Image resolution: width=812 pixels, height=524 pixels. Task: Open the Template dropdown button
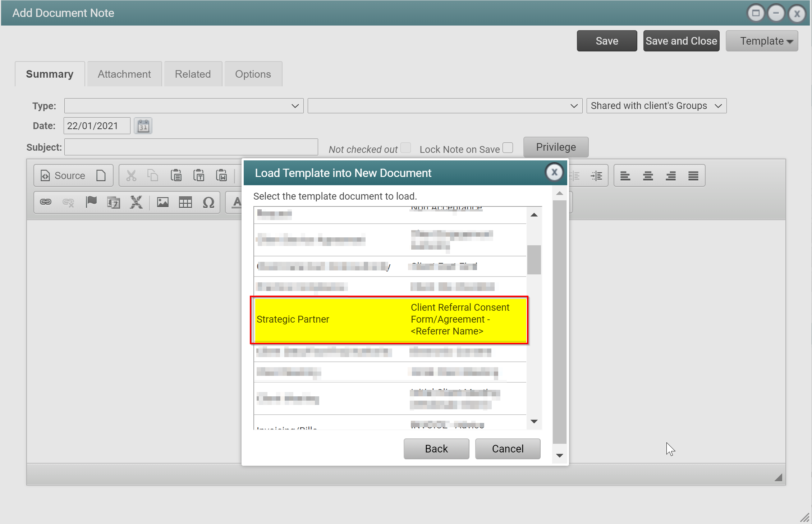point(762,41)
